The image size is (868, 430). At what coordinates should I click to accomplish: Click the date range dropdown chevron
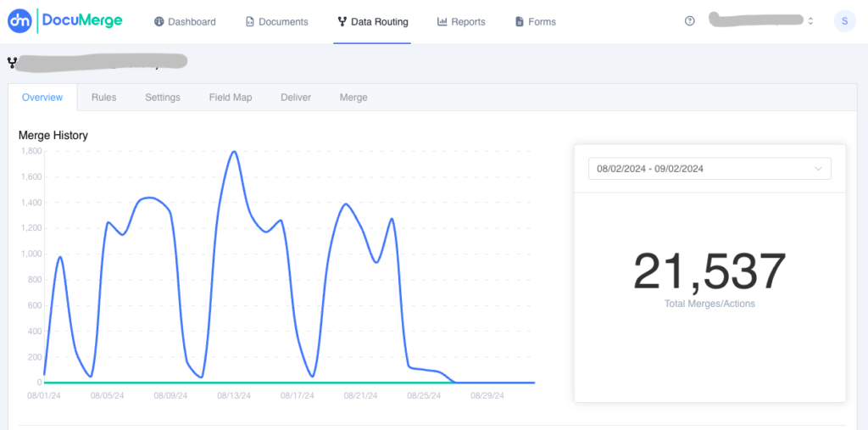[x=818, y=169]
